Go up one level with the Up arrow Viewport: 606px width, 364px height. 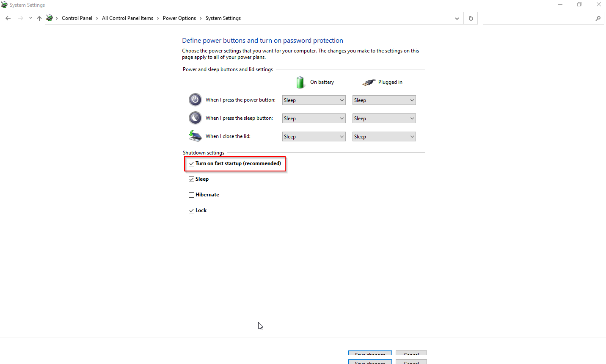pyautogui.click(x=39, y=18)
